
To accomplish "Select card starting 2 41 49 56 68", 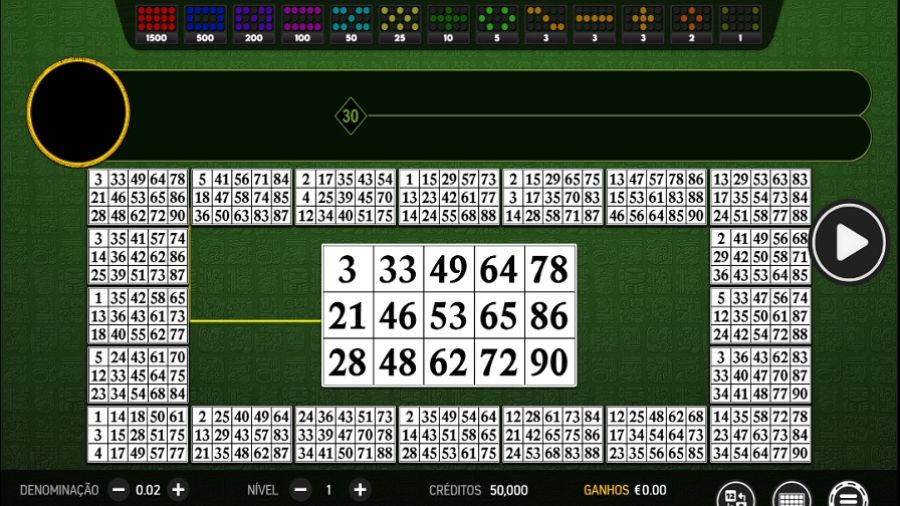I will (x=761, y=256).
